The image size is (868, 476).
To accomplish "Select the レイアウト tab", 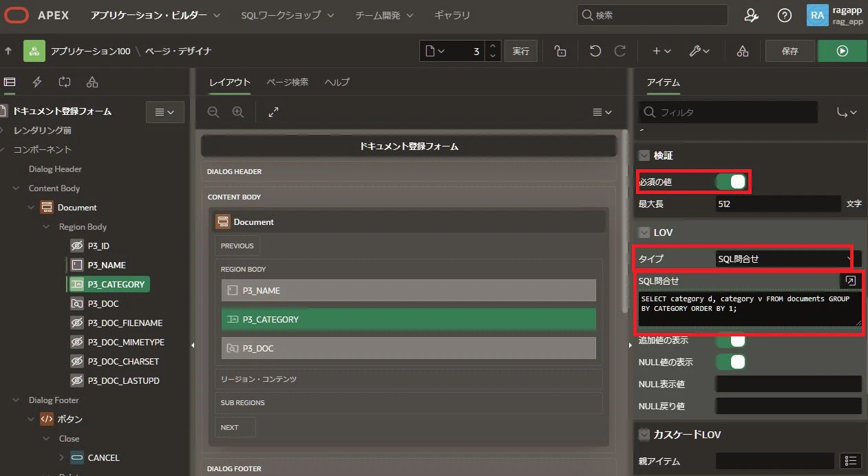I will 229,83.
